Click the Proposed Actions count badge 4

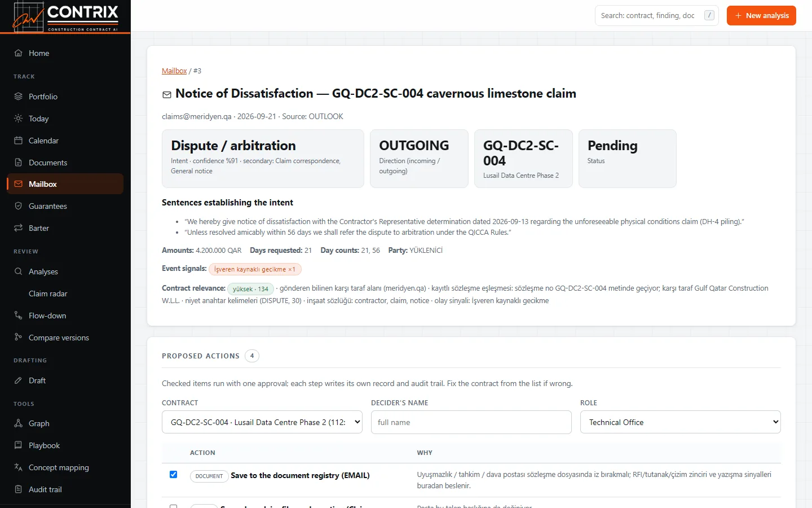click(252, 356)
